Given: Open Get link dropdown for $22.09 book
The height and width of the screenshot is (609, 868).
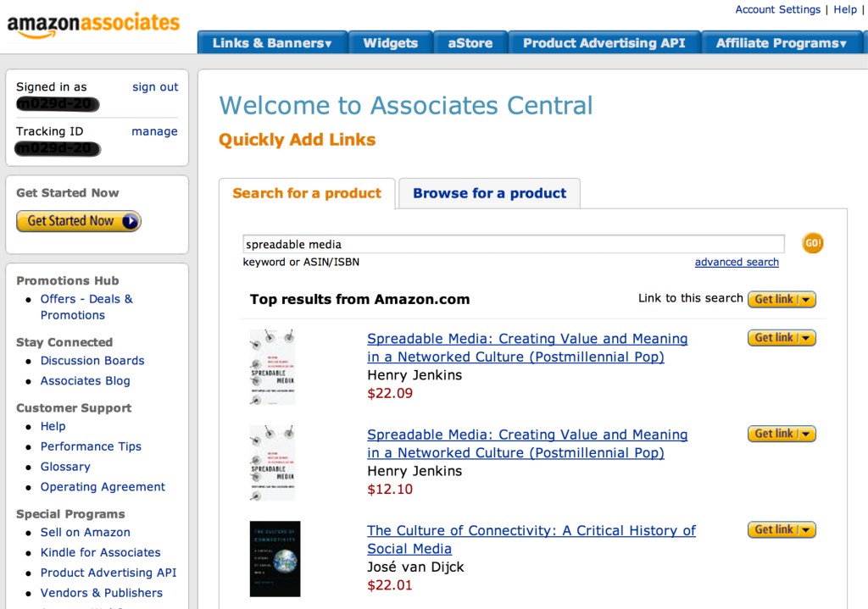Looking at the screenshot, I should coord(782,338).
